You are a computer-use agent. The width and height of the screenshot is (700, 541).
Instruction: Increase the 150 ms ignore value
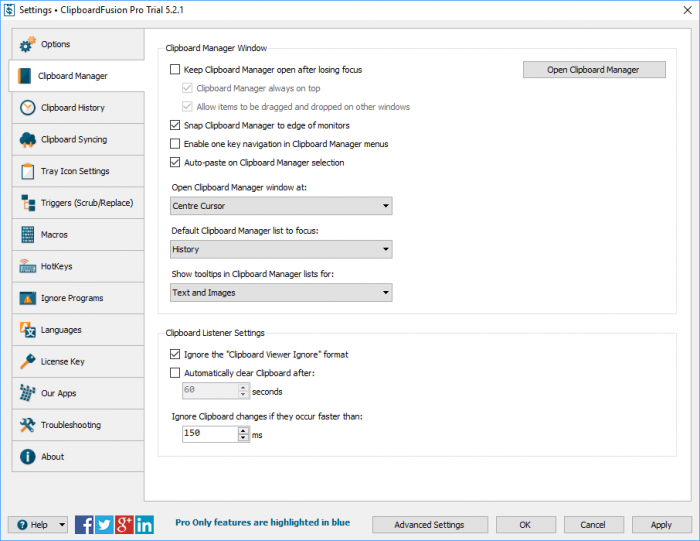tap(243, 430)
